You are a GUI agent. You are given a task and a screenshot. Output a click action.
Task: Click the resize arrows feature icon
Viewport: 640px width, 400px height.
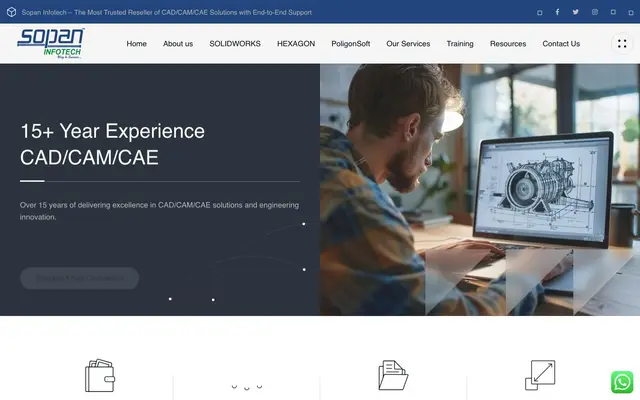tap(540, 375)
